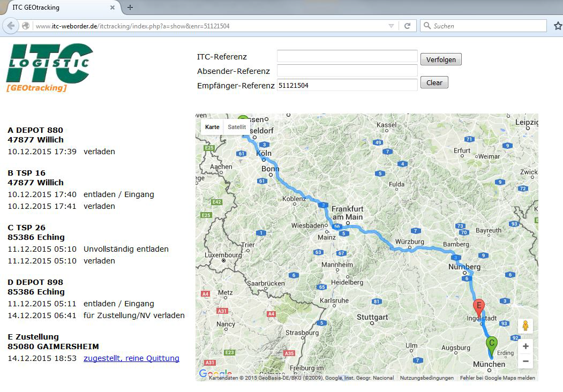
Task: Click the Nutzungsbedingungen link on the map
Action: (x=426, y=378)
